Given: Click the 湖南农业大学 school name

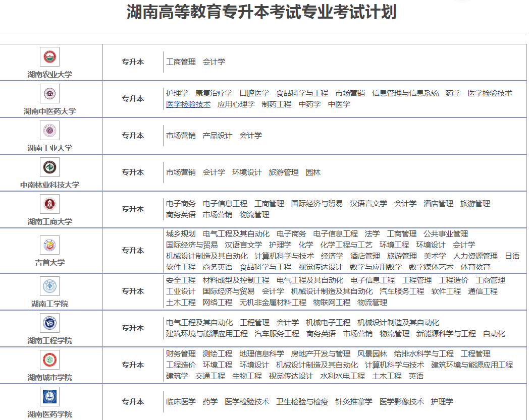Looking at the screenshot, I should (x=49, y=75).
